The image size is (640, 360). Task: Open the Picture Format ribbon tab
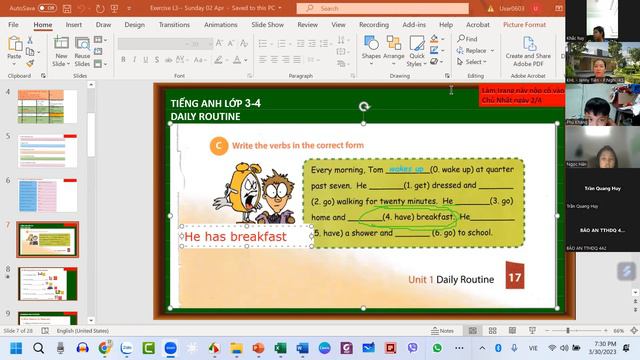(524, 24)
